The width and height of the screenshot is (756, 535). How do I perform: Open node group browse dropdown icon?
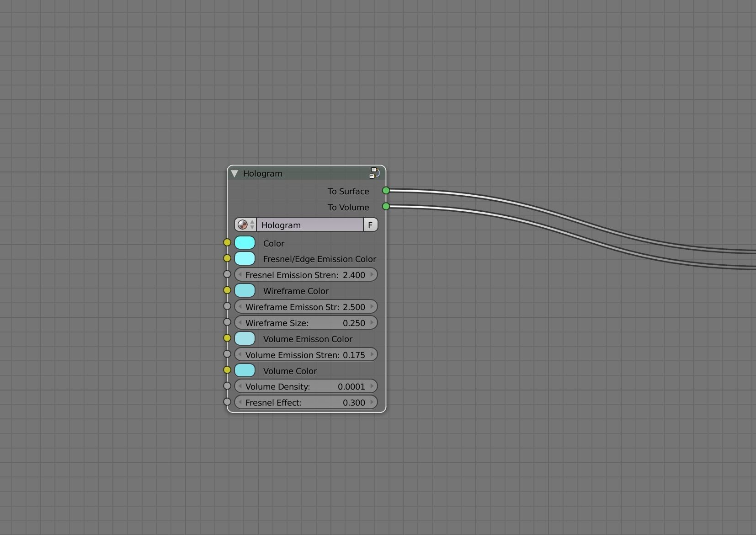(245, 225)
